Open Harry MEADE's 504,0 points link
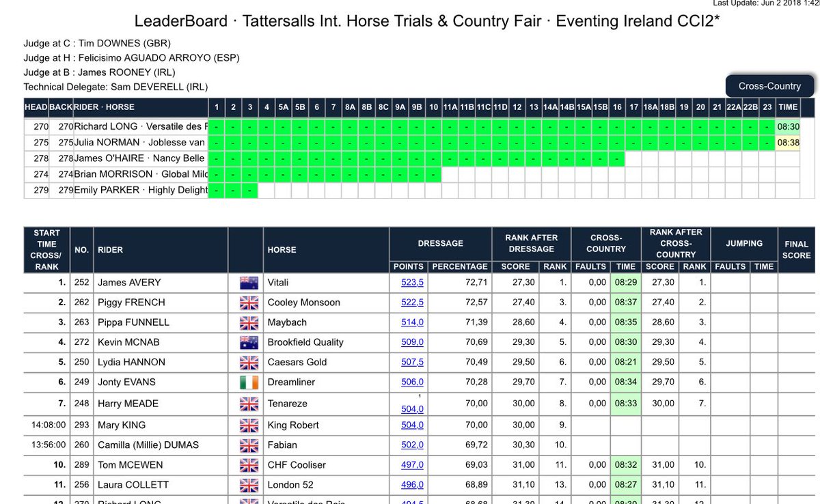This screenshot has height=504, width=820. [412, 409]
